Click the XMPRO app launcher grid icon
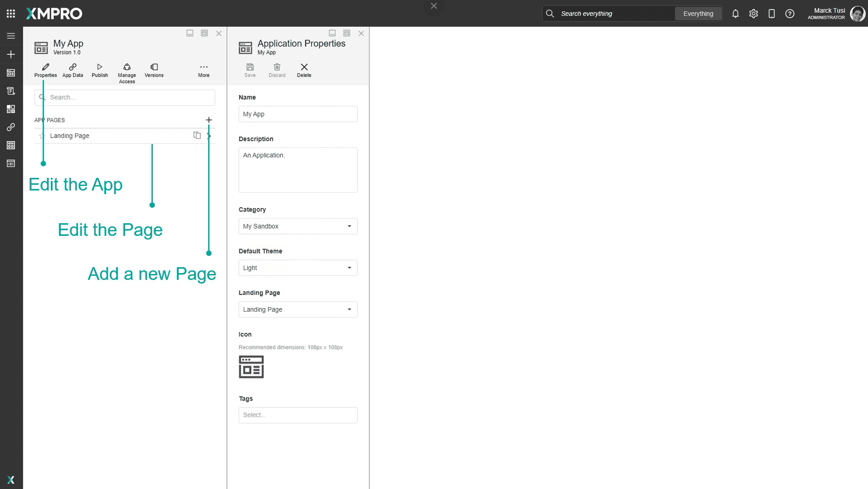The width and height of the screenshot is (868, 489). pyautogui.click(x=10, y=13)
